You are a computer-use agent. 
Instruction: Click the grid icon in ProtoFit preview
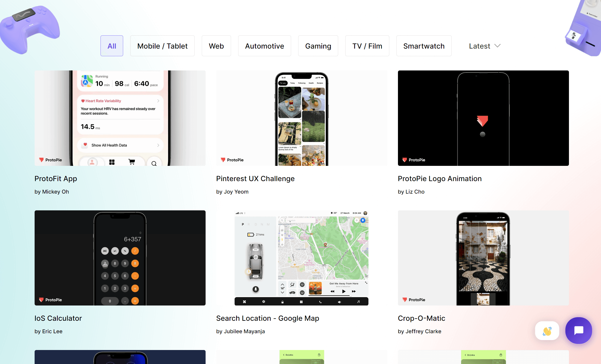(112, 162)
